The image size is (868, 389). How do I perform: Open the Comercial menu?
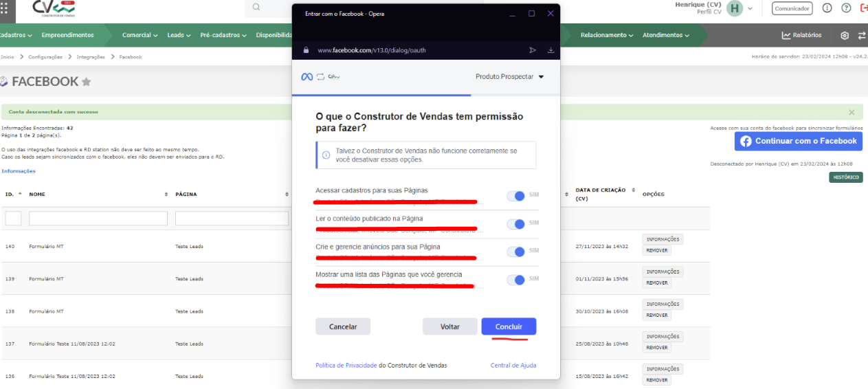pos(140,35)
